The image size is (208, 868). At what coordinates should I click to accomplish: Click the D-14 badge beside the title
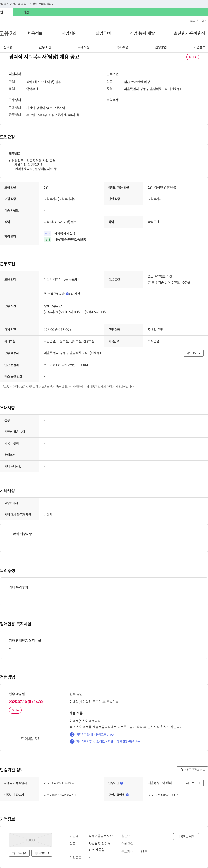pyautogui.click(x=193, y=57)
